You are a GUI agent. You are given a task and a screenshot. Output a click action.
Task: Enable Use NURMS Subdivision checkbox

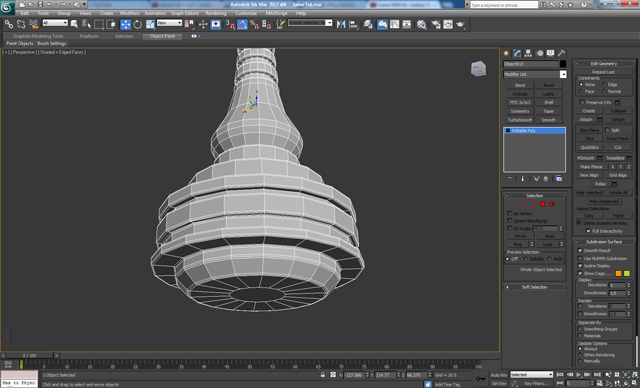tap(580, 258)
